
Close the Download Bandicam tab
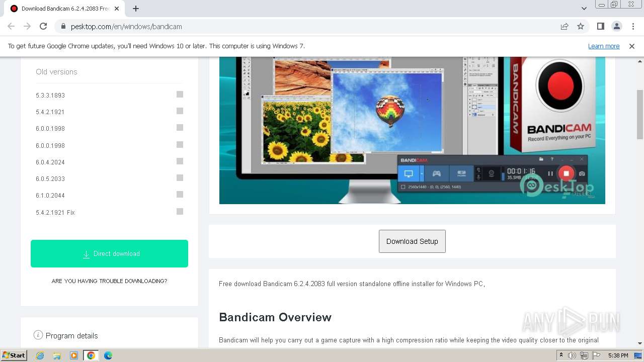pos(117,9)
